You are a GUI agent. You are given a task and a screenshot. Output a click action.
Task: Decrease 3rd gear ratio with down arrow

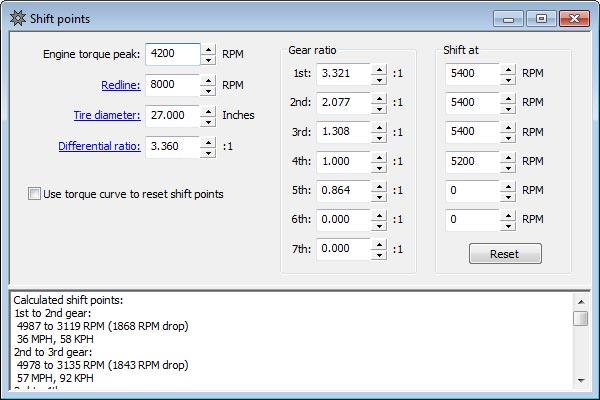point(379,138)
